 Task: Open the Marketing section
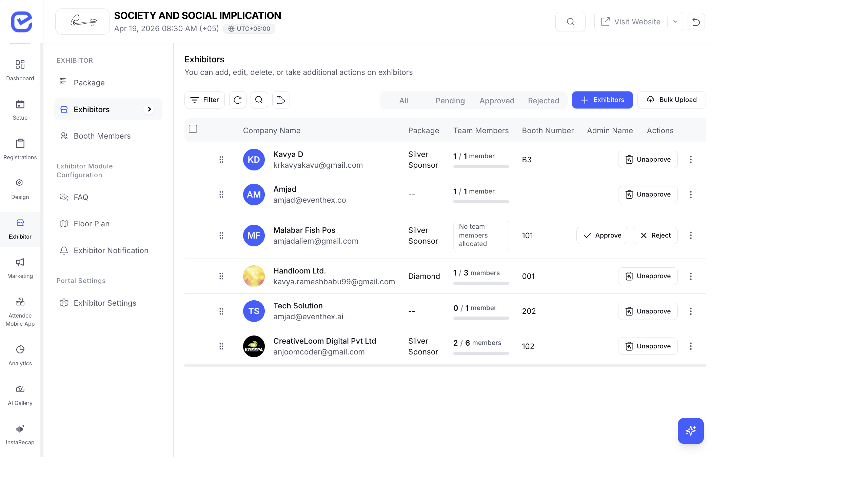(x=20, y=268)
